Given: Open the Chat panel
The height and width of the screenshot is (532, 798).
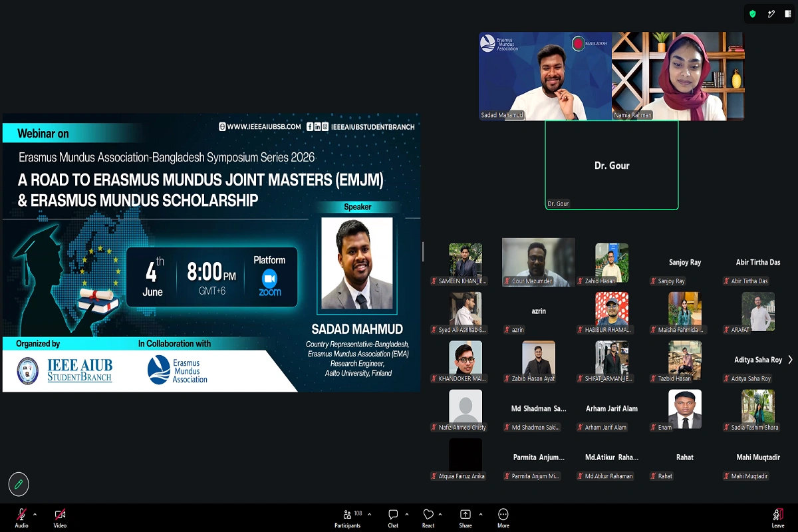Looking at the screenshot, I should click(x=393, y=517).
